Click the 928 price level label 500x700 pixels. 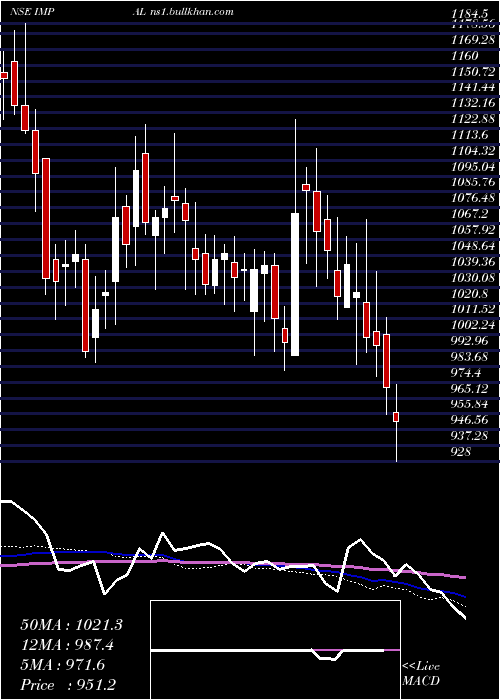click(461, 452)
